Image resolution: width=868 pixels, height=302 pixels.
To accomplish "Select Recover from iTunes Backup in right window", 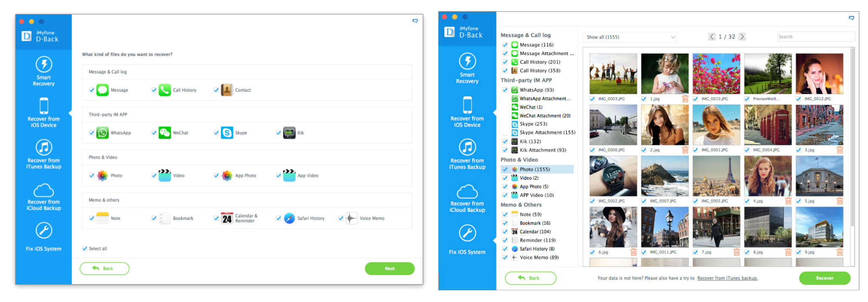I will coord(467,154).
